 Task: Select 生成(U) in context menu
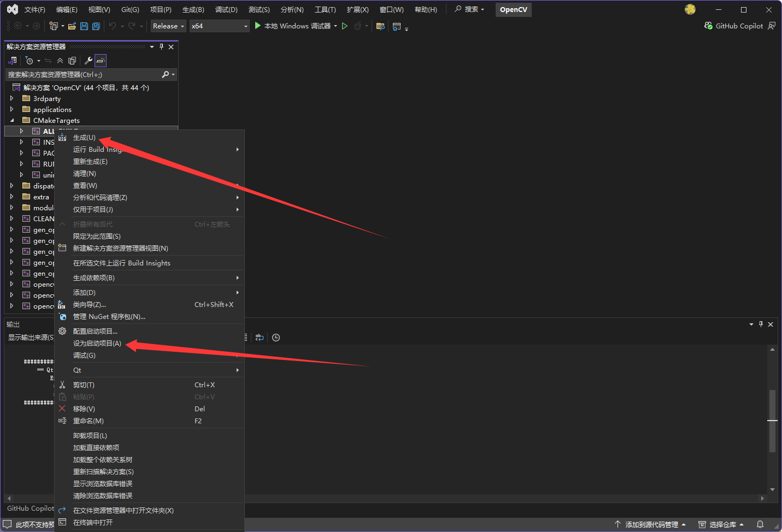149,138
